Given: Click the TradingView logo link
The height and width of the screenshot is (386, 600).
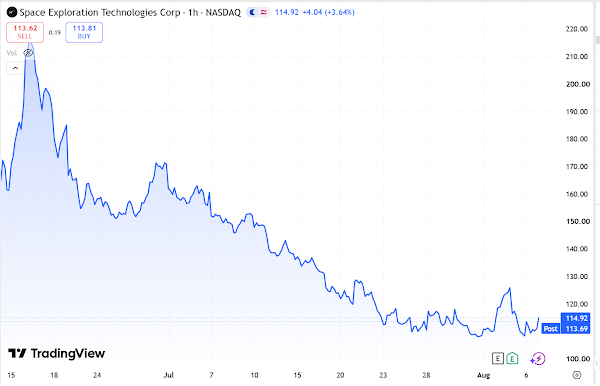Looking at the screenshot, I should (x=56, y=353).
